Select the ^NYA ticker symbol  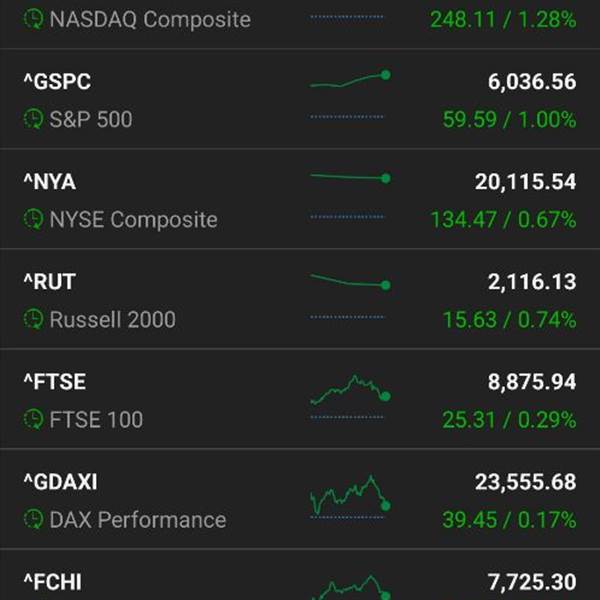pyautogui.click(x=50, y=182)
